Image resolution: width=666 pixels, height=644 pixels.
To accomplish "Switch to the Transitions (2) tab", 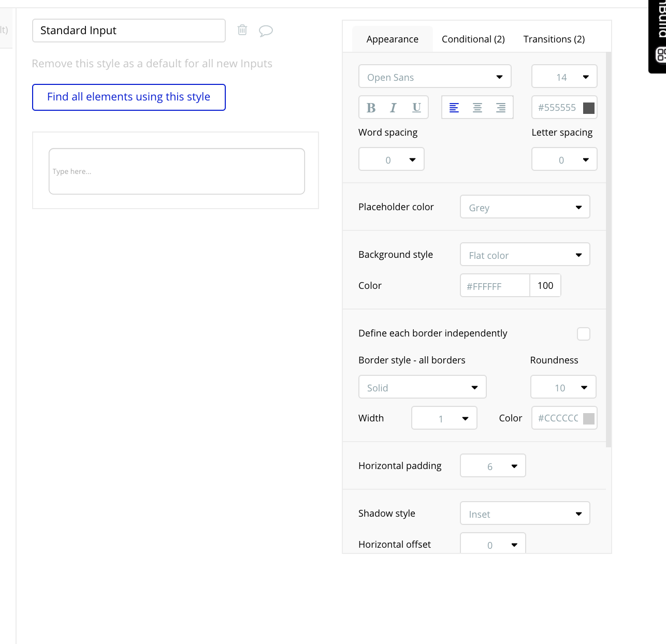I will tap(554, 39).
